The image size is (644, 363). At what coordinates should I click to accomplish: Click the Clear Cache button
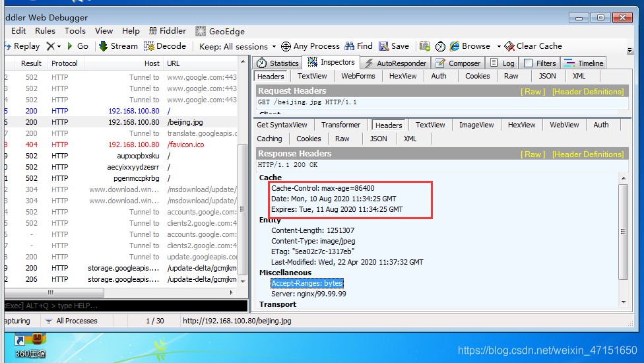point(533,46)
